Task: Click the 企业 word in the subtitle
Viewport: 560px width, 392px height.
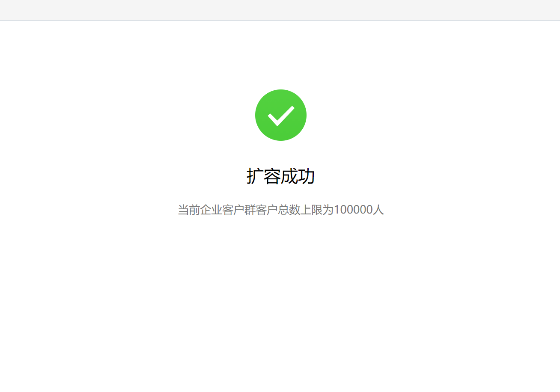Action: pos(211,210)
